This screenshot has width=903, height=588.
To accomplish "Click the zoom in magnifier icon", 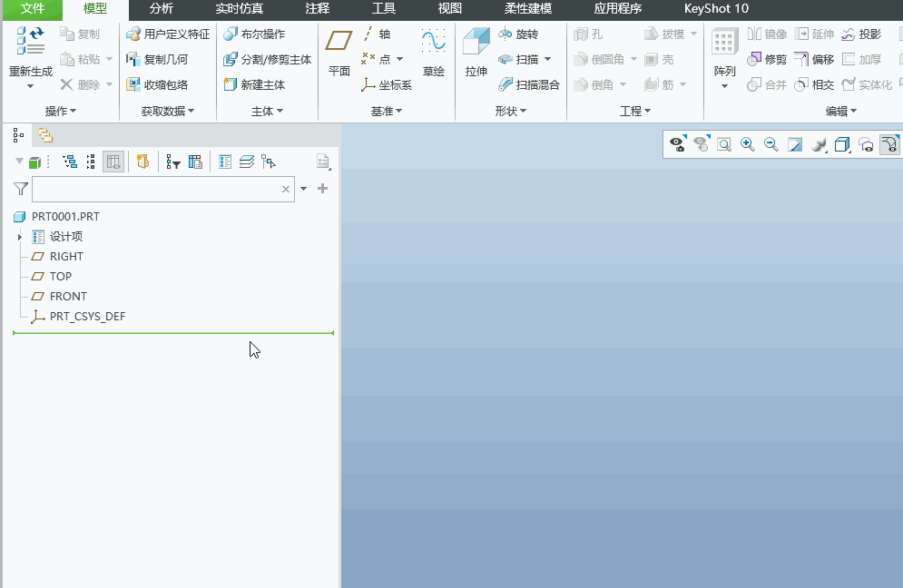I will tap(748, 144).
